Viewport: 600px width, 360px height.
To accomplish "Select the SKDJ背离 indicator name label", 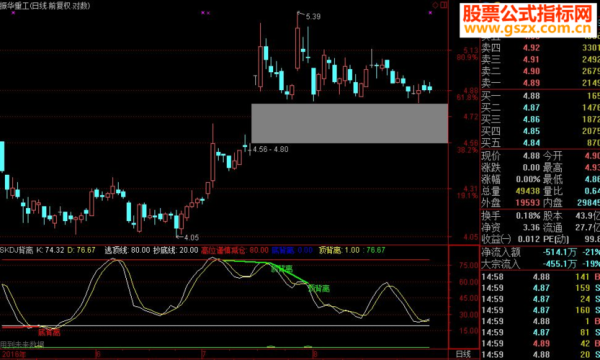I will point(17,250).
